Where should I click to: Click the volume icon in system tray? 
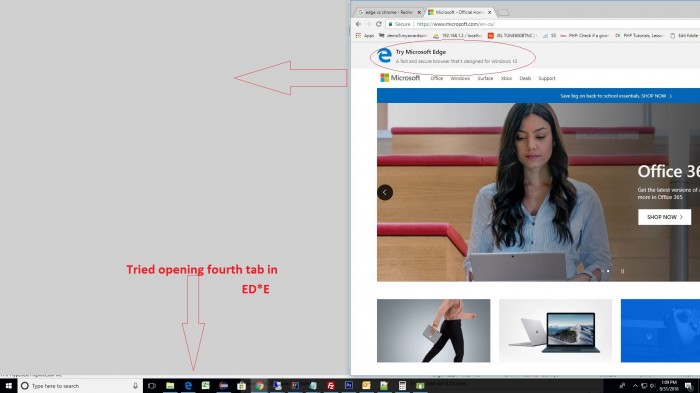click(x=652, y=386)
